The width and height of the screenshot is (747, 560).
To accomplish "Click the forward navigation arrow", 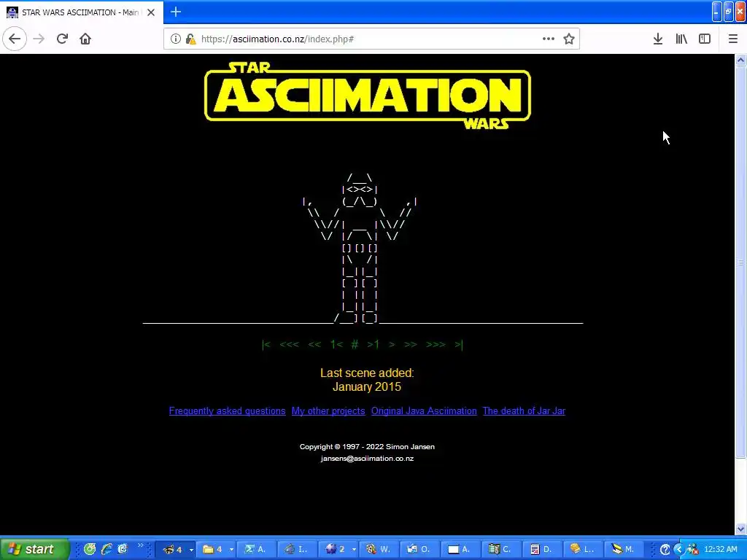I will [39, 39].
